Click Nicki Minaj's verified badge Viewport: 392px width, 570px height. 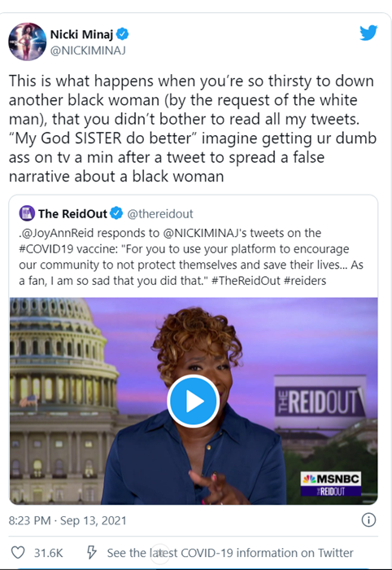pyautogui.click(x=122, y=34)
